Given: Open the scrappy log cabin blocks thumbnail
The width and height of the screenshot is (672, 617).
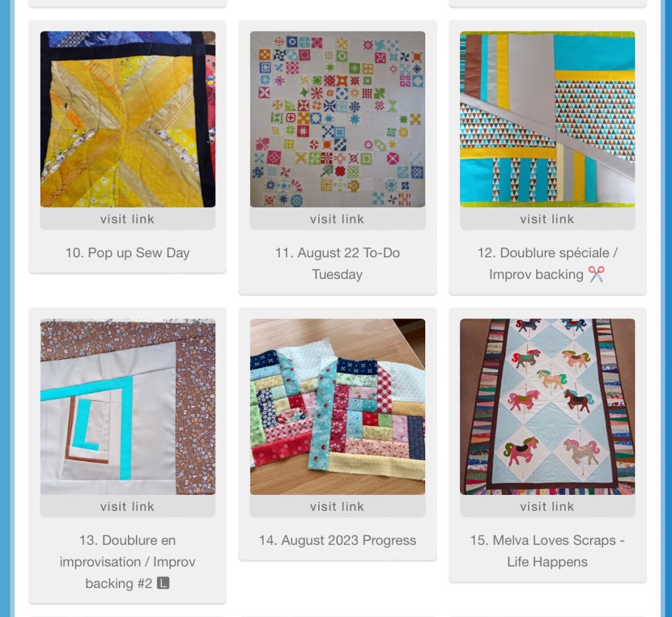Looking at the screenshot, I should [x=337, y=406].
